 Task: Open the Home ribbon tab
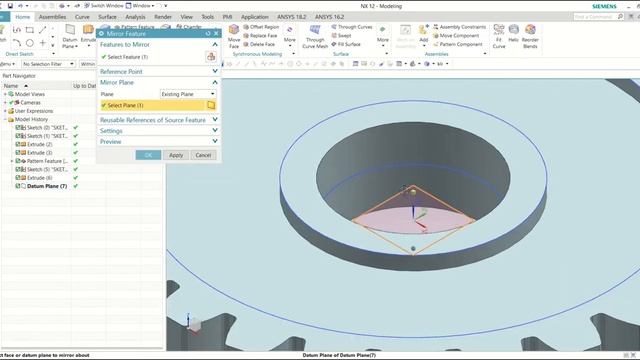(x=22, y=17)
